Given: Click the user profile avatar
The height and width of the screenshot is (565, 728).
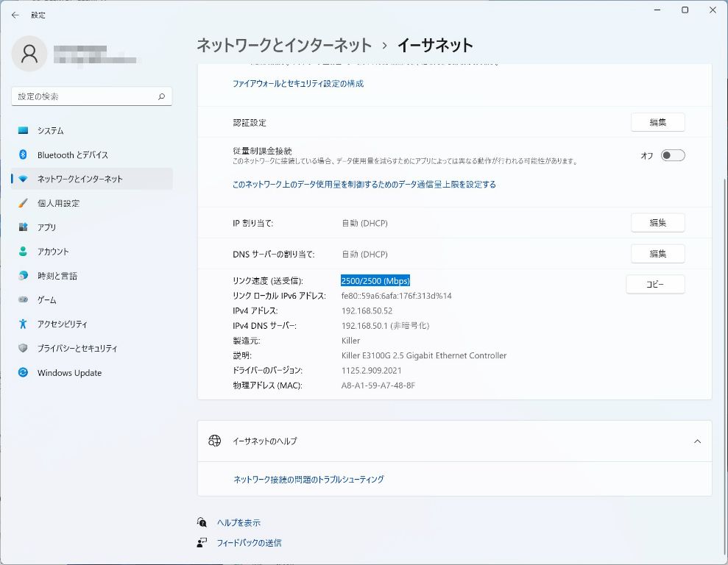Looking at the screenshot, I should coord(30,54).
